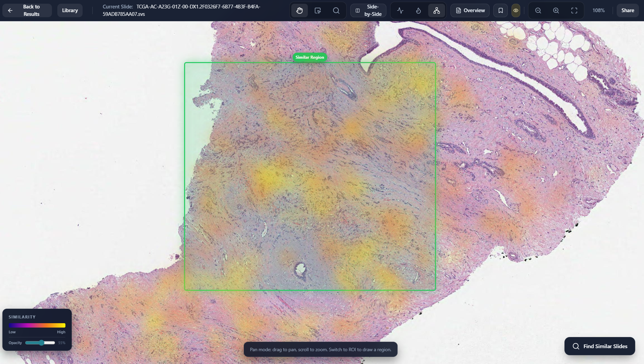Click the activity waveform icon

(400, 10)
